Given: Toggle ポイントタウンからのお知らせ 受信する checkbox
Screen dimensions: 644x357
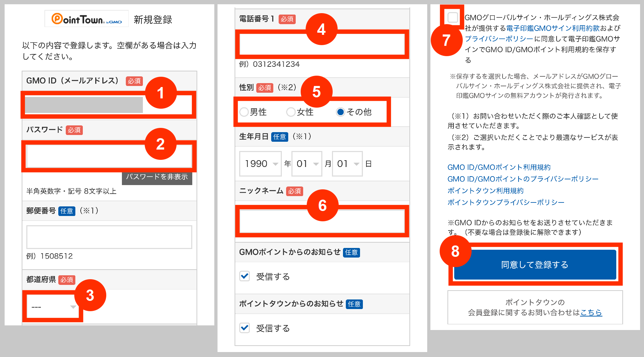Looking at the screenshot, I should (x=245, y=328).
